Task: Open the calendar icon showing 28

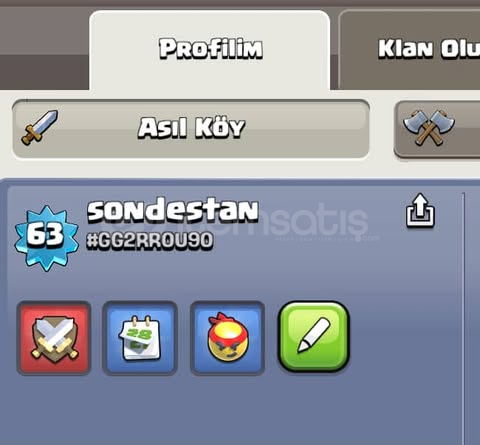Action: [x=140, y=338]
